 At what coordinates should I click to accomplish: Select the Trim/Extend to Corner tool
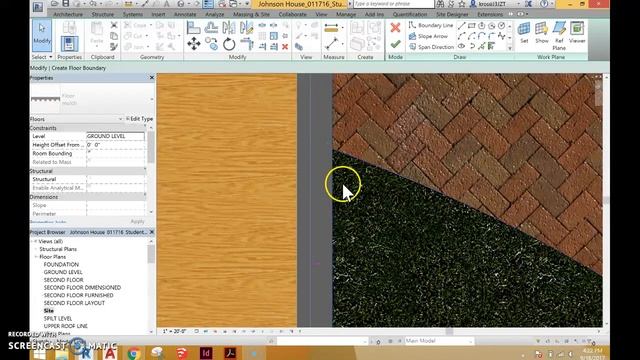click(247, 44)
